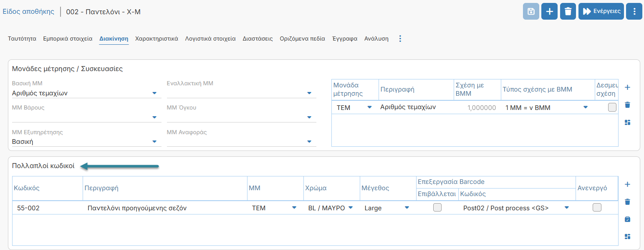
Task: Expand the BL / ΜΑΥΡΟ color dropdown
Action: click(351, 207)
